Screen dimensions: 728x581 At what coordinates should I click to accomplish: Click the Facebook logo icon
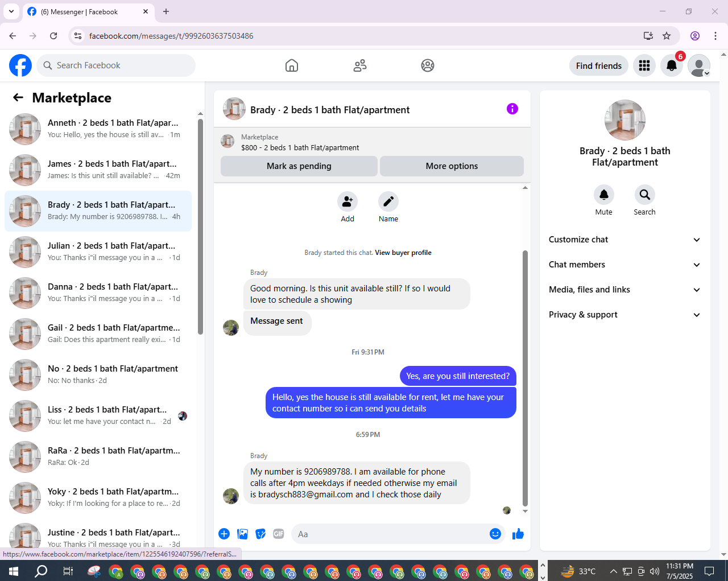[20, 65]
